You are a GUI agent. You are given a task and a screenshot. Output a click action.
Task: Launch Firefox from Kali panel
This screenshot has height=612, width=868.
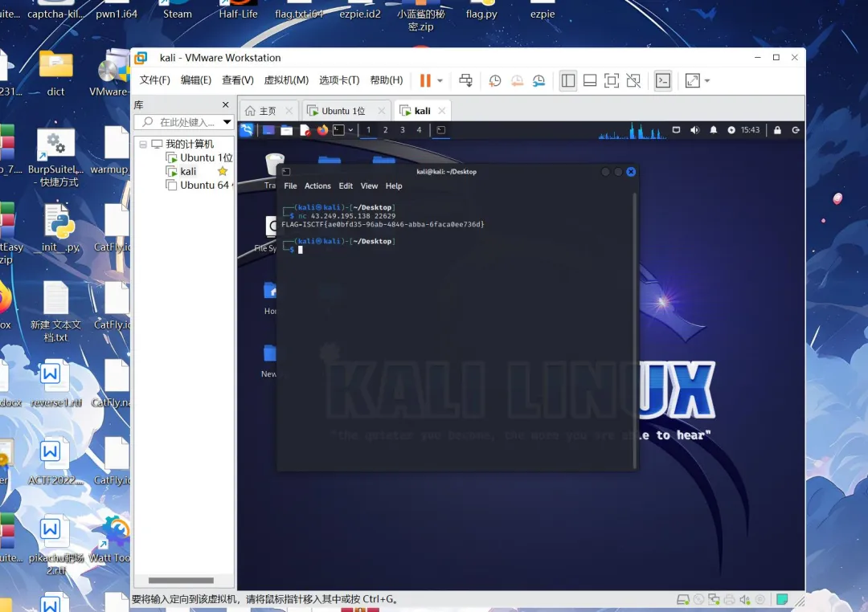click(323, 130)
